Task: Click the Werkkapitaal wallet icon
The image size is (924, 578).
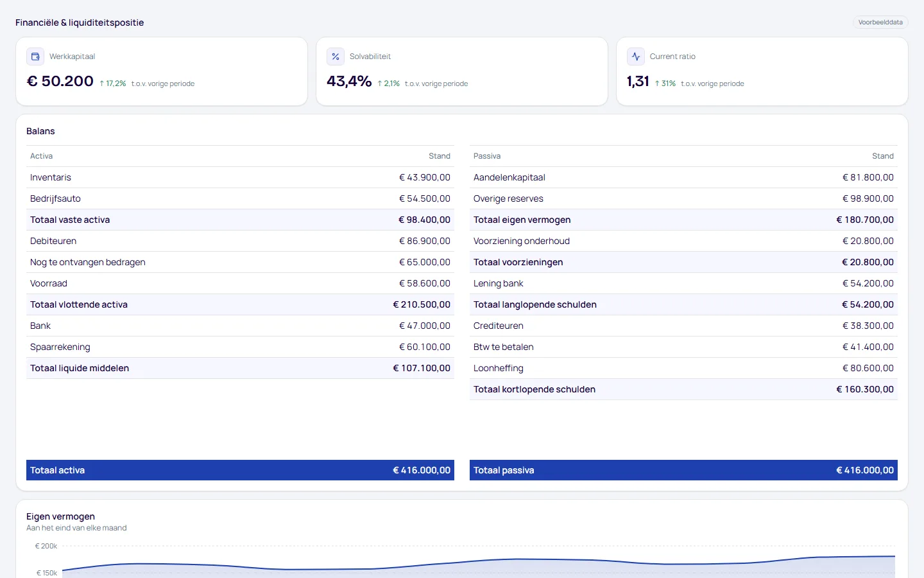Action: coord(35,57)
